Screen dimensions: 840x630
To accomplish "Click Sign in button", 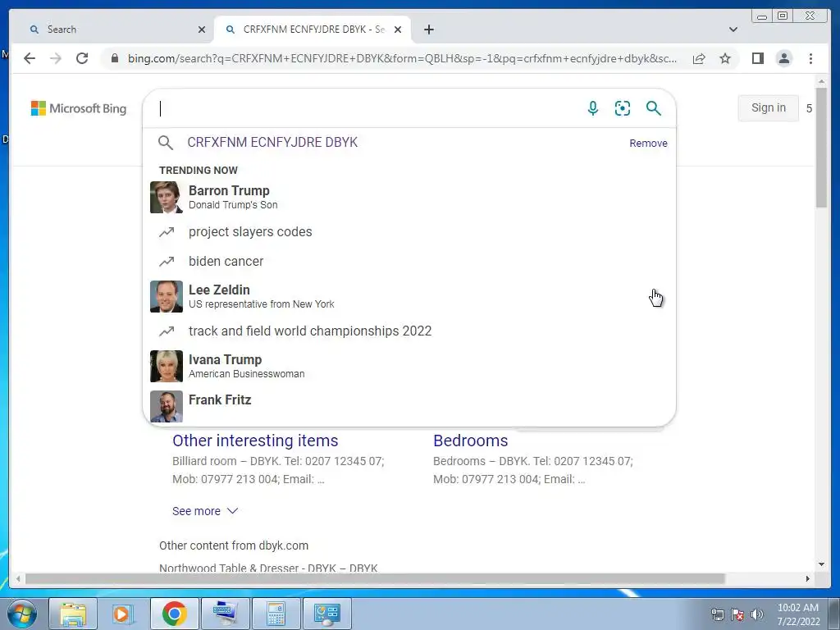I will [768, 107].
